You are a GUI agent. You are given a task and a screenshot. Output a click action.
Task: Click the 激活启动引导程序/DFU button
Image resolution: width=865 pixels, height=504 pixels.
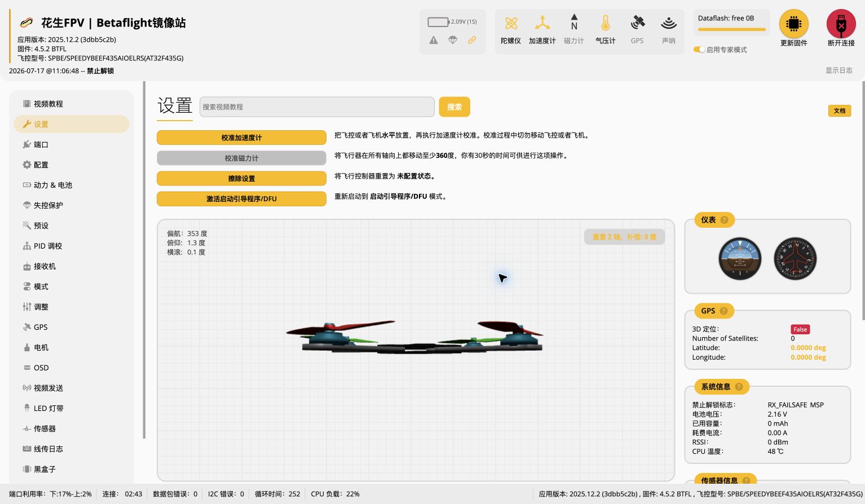click(x=241, y=199)
